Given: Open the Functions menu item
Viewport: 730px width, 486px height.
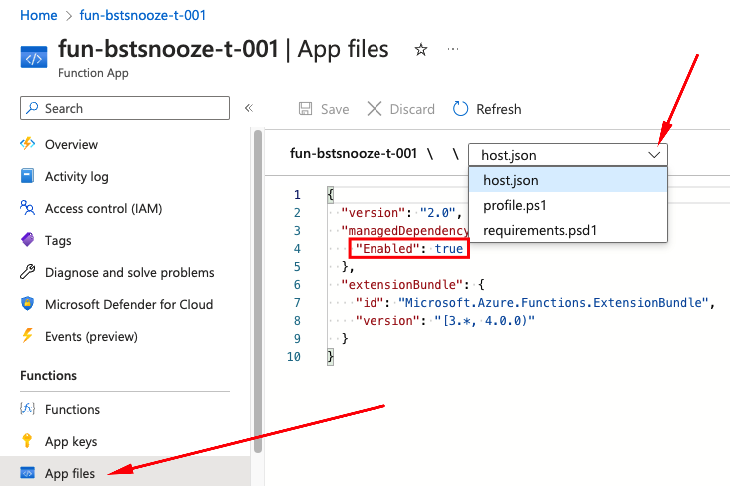Looking at the screenshot, I should [72, 409].
